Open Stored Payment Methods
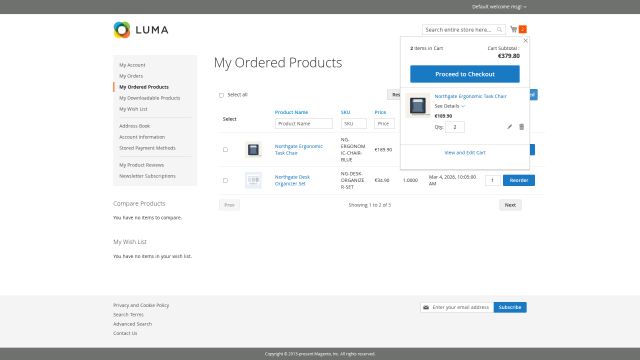Screen dimensions: 640x360 [147, 148]
